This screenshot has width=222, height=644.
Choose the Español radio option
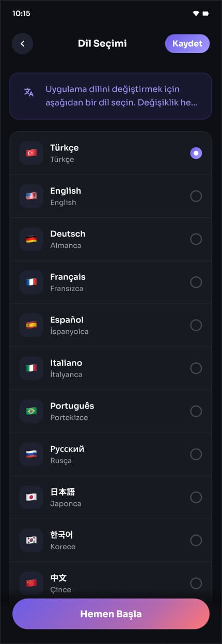point(196,325)
